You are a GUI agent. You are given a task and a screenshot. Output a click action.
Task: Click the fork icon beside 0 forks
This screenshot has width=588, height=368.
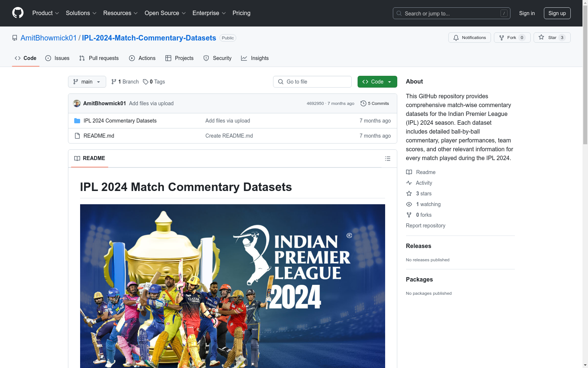(409, 215)
